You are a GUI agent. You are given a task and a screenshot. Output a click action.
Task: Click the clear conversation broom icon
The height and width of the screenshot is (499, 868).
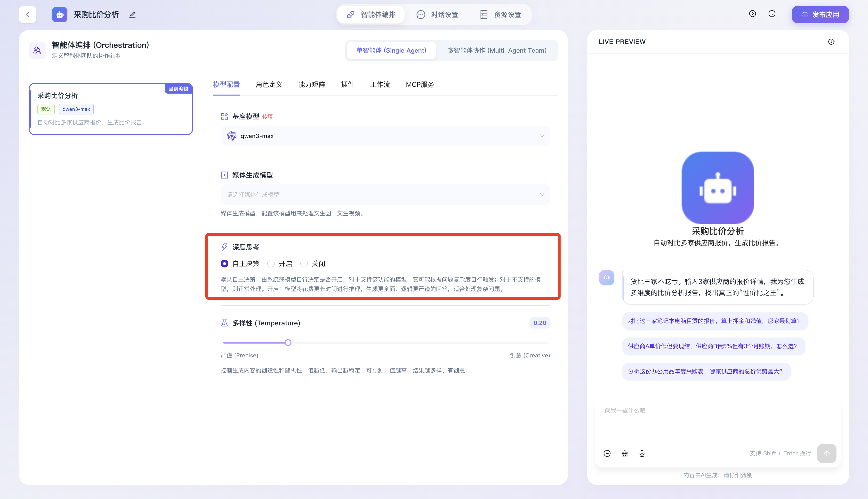(x=624, y=453)
